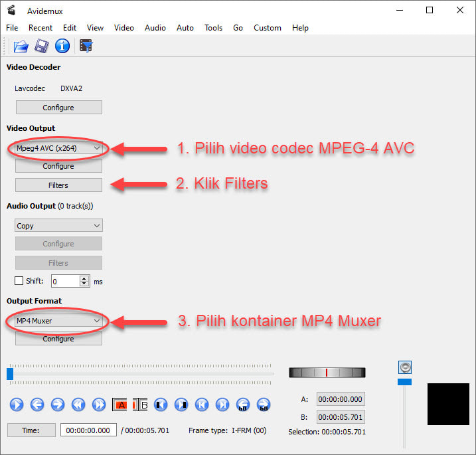Open the Custom menu
The height and width of the screenshot is (455, 476).
(x=268, y=28)
